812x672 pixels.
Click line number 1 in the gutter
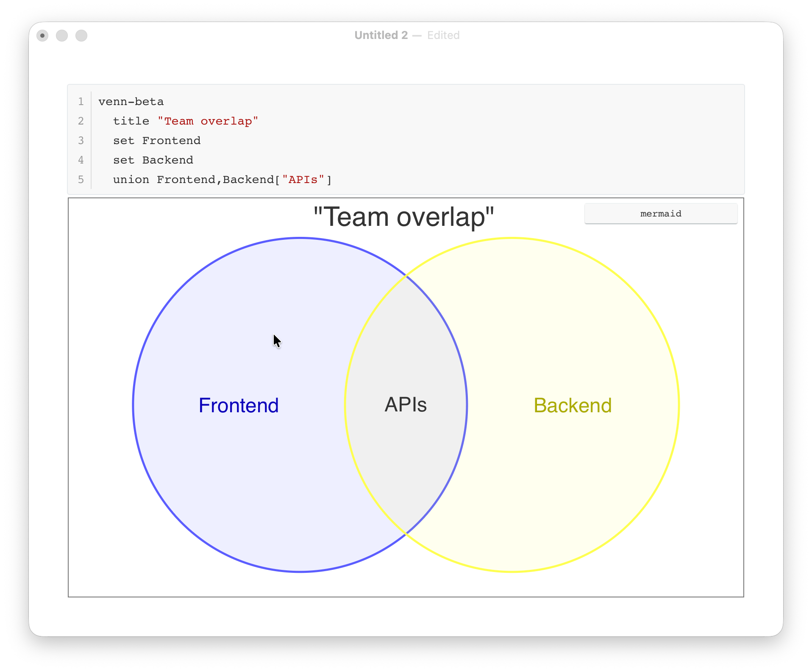[x=81, y=102]
